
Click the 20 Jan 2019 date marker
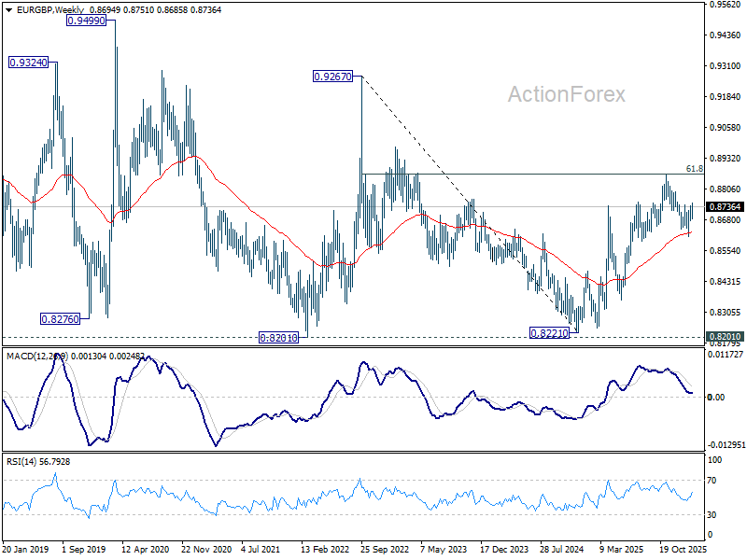coord(26,549)
